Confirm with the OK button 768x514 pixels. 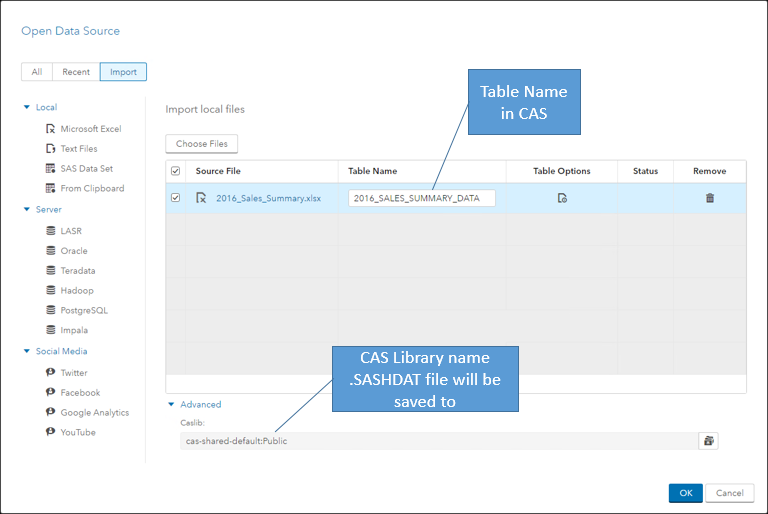coord(684,493)
